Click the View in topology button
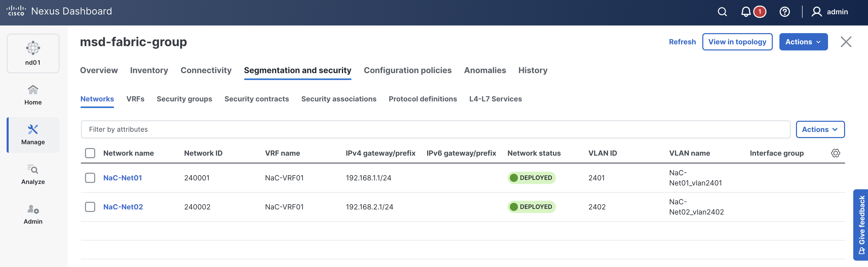Viewport: 868px width, 267px height. (x=737, y=42)
